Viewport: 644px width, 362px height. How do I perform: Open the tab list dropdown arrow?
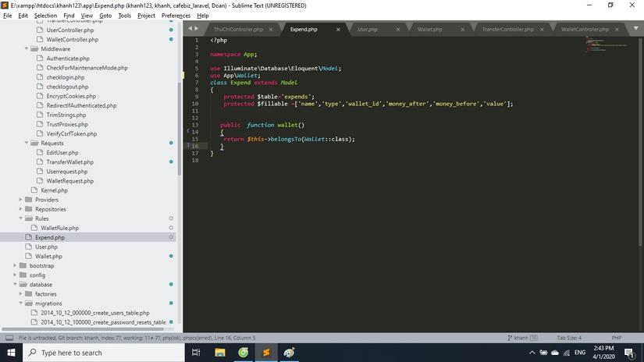tap(635, 28)
